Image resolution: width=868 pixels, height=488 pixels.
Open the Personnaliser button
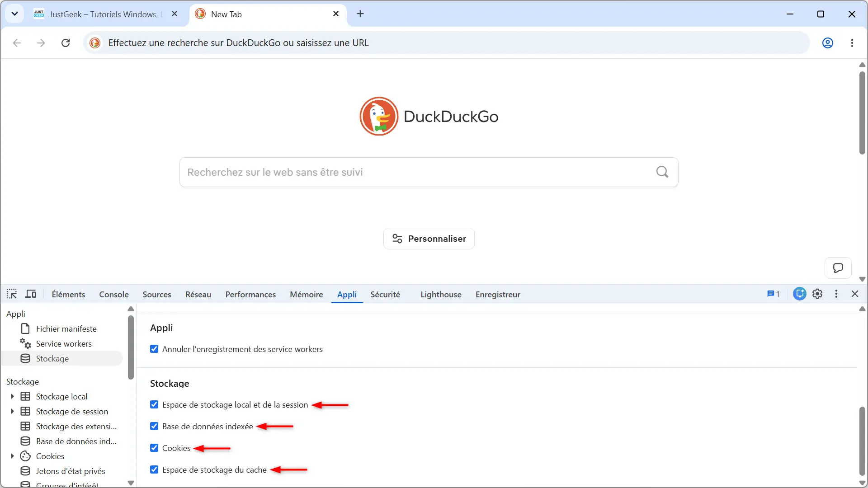(x=429, y=239)
